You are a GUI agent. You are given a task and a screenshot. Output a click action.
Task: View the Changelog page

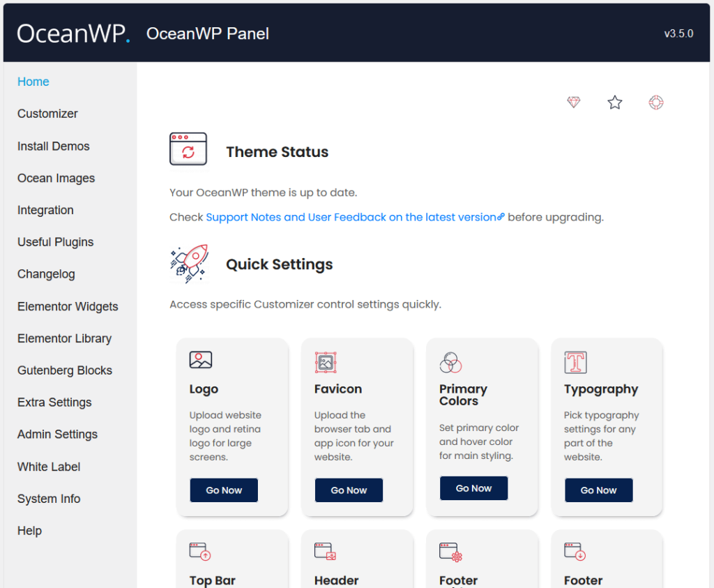pyautogui.click(x=46, y=274)
